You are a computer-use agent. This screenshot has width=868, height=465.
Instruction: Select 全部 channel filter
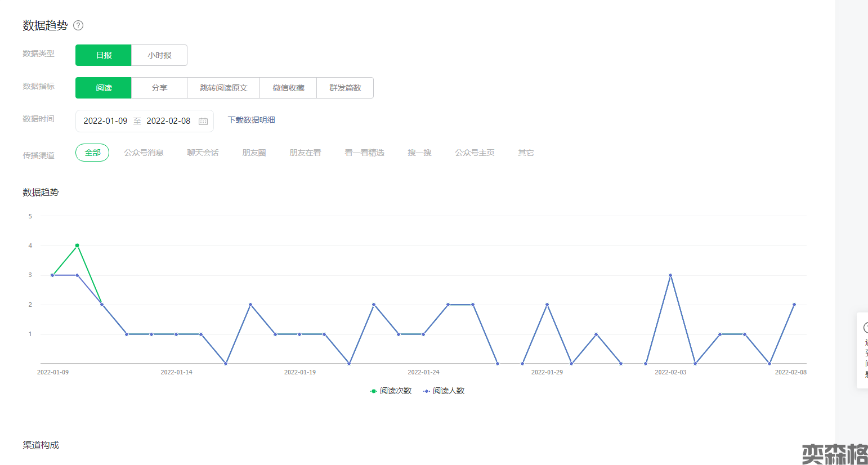coord(92,153)
